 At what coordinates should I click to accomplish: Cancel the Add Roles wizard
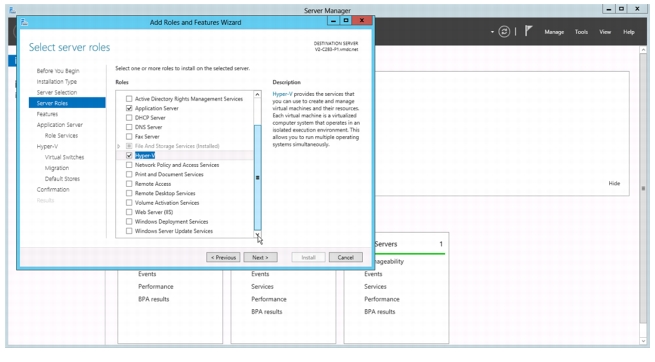345,257
